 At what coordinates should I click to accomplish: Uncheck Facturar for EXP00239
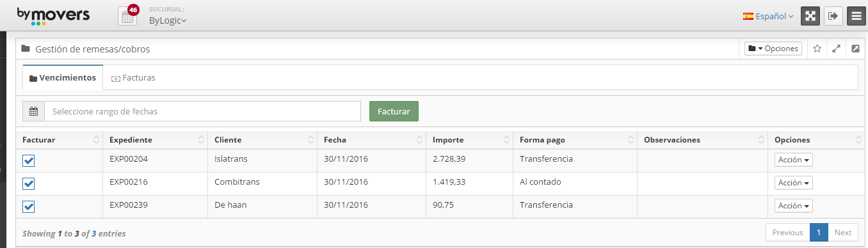pos(28,206)
